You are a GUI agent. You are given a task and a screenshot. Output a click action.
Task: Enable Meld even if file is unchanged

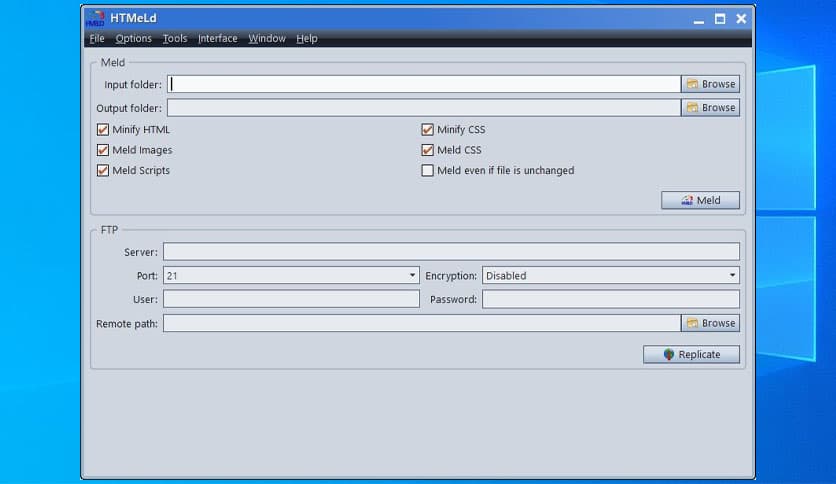tap(427, 171)
